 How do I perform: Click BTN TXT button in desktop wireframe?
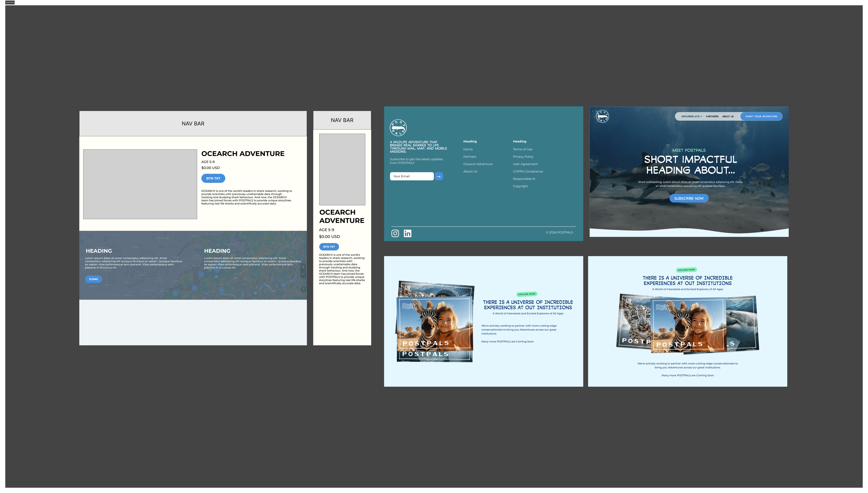[213, 178]
